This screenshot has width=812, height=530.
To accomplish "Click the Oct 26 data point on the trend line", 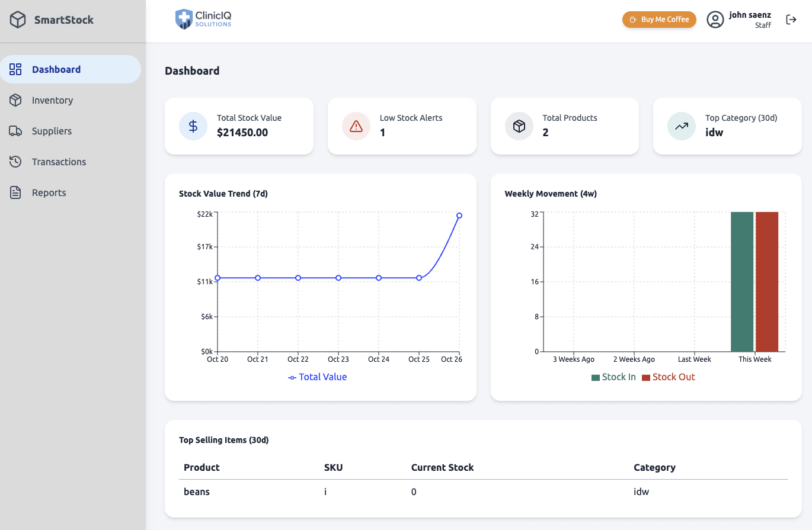I will click(x=459, y=215).
